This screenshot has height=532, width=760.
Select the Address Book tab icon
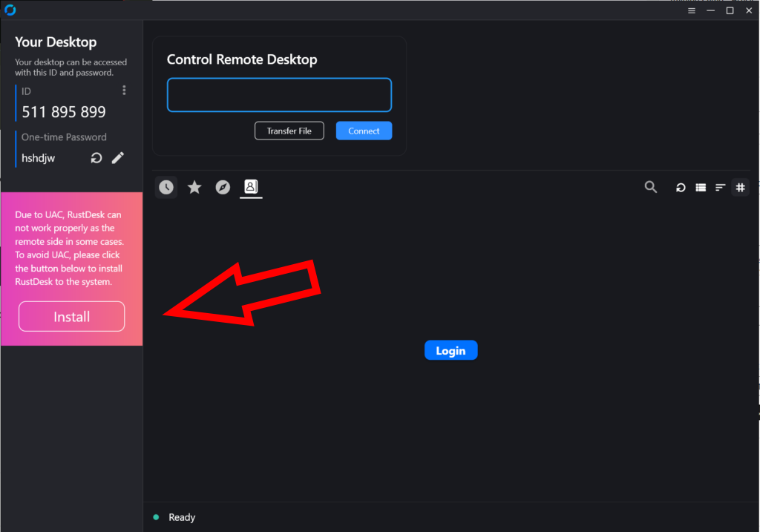tap(251, 186)
